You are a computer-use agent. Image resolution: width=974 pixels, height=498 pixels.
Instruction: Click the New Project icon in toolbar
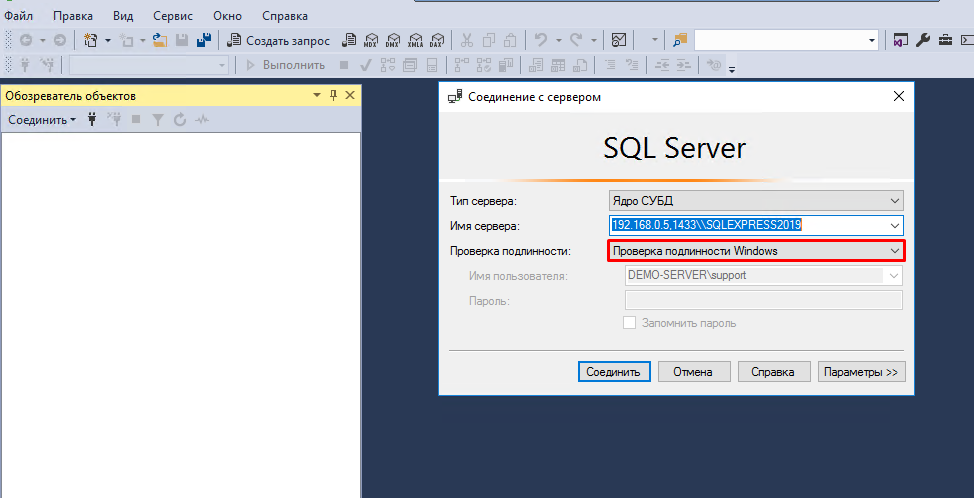91,40
